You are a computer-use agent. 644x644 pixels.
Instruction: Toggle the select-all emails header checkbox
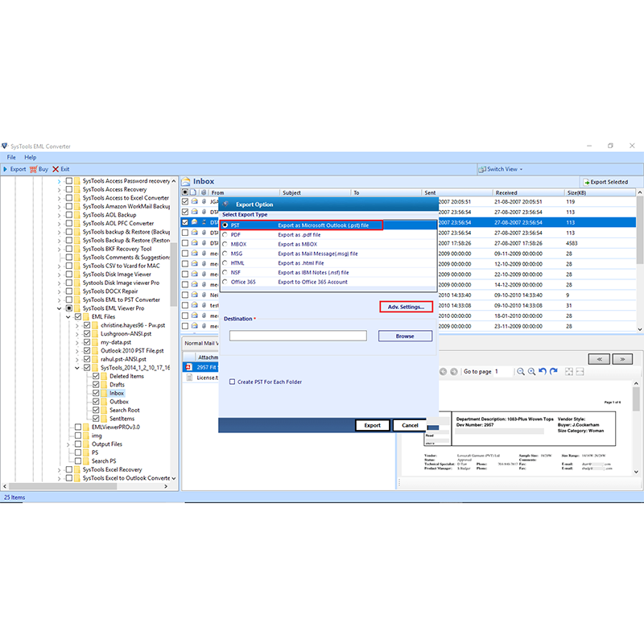click(x=185, y=192)
